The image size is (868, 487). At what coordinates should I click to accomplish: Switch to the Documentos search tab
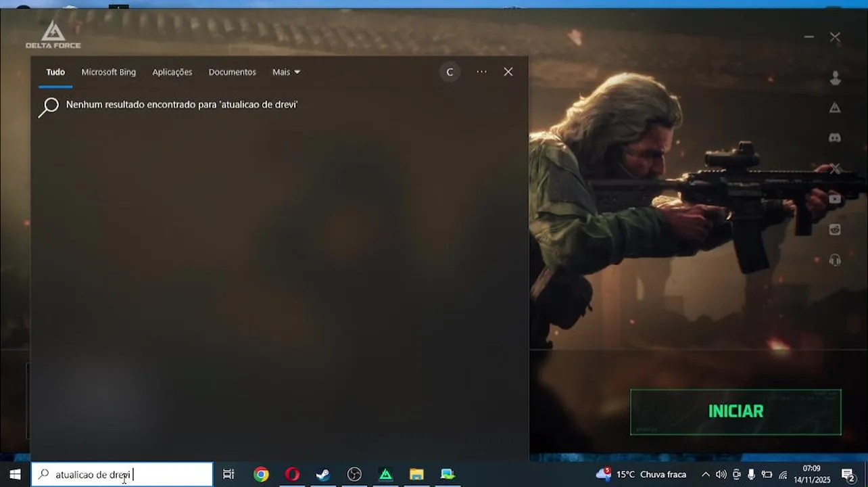coord(232,72)
